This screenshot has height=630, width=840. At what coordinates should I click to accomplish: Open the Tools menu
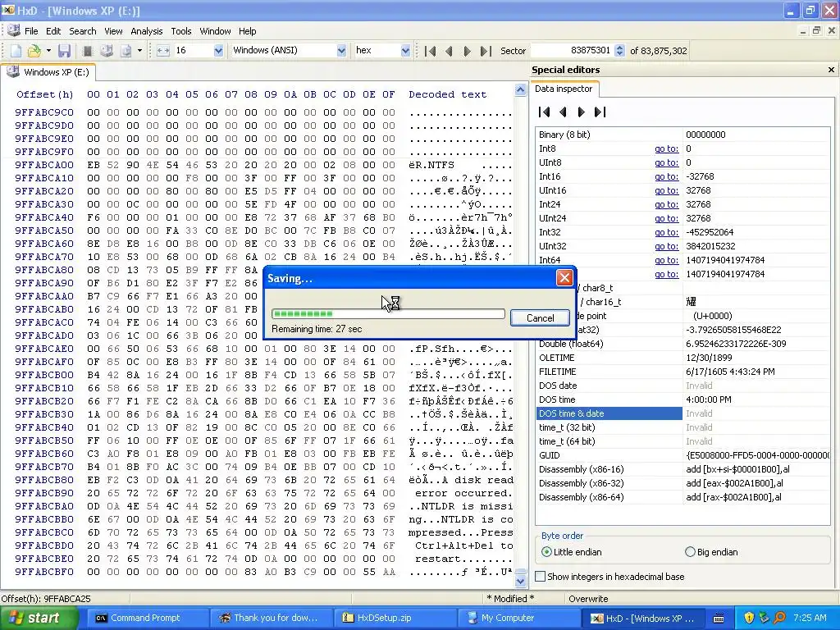(x=181, y=31)
